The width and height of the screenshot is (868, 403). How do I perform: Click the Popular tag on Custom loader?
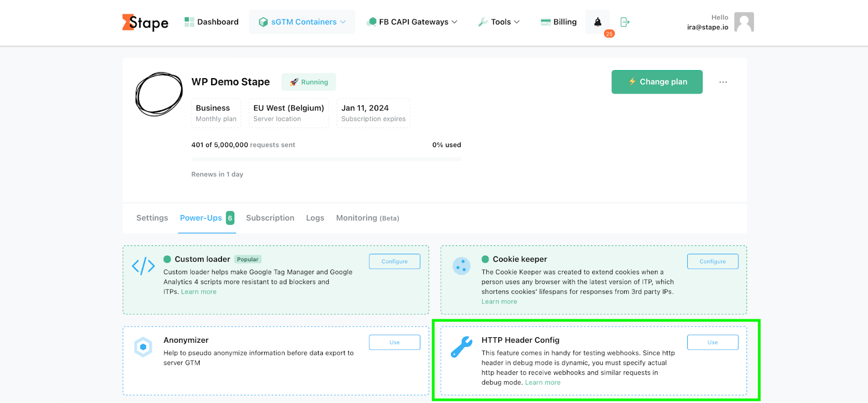coord(248,260)
